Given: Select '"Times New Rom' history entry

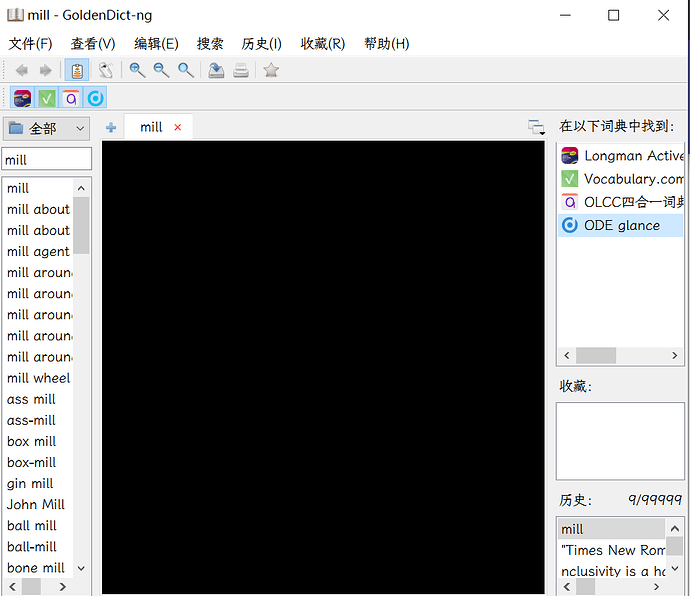Looking at the screenshot, I should (612, 550).
